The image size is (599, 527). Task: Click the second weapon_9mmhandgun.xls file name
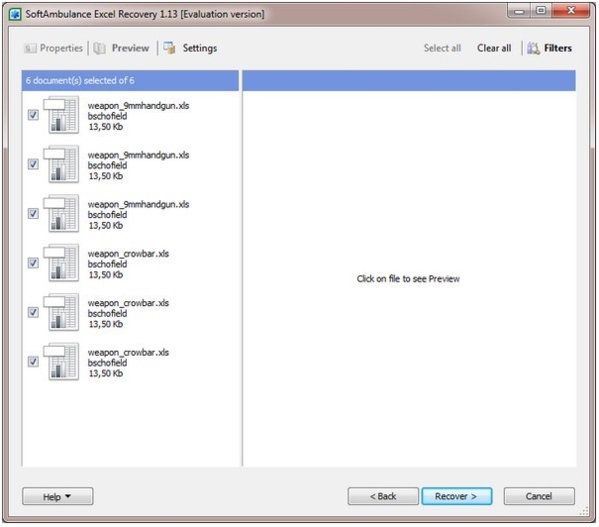[138, 155]
